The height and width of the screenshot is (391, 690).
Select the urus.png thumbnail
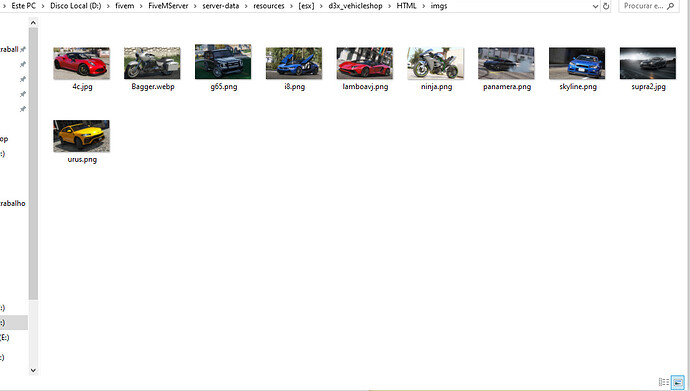tap(81, 136)
